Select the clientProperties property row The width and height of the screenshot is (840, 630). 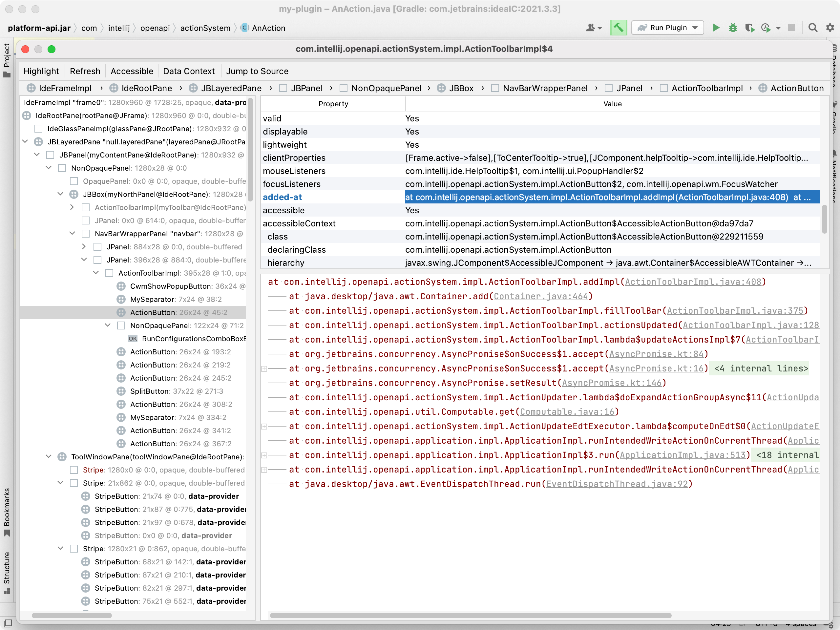[540, 157]
